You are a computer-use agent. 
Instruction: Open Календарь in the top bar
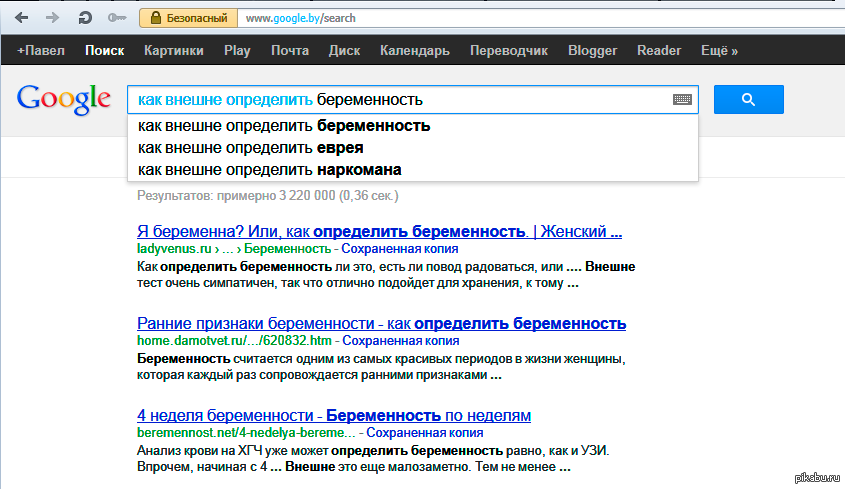point(415,50)
